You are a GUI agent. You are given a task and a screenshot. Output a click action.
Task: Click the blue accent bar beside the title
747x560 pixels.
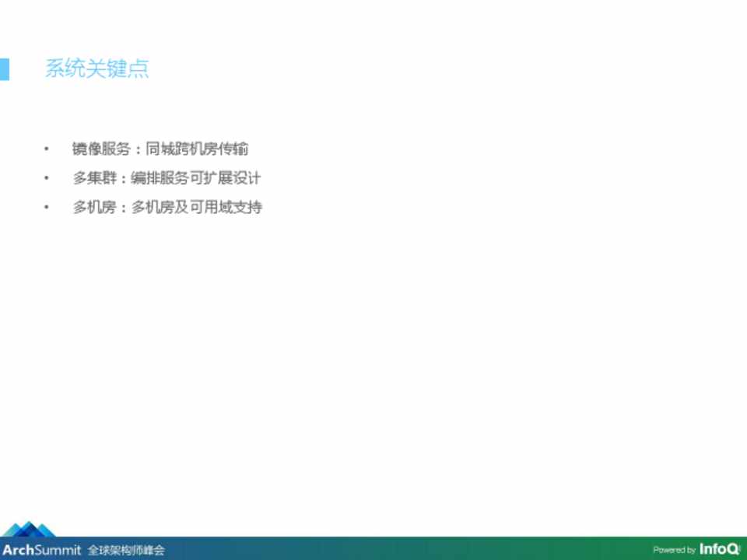tap(4, 68)
